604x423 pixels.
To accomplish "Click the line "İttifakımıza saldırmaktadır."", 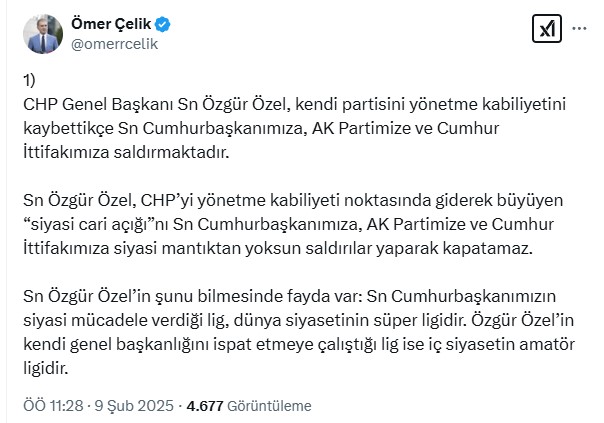I will [126, 152].
